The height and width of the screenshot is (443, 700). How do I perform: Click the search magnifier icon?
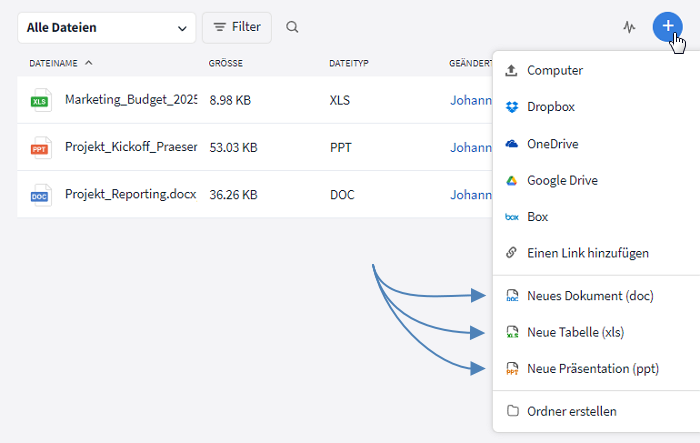[x=292, y=28]
